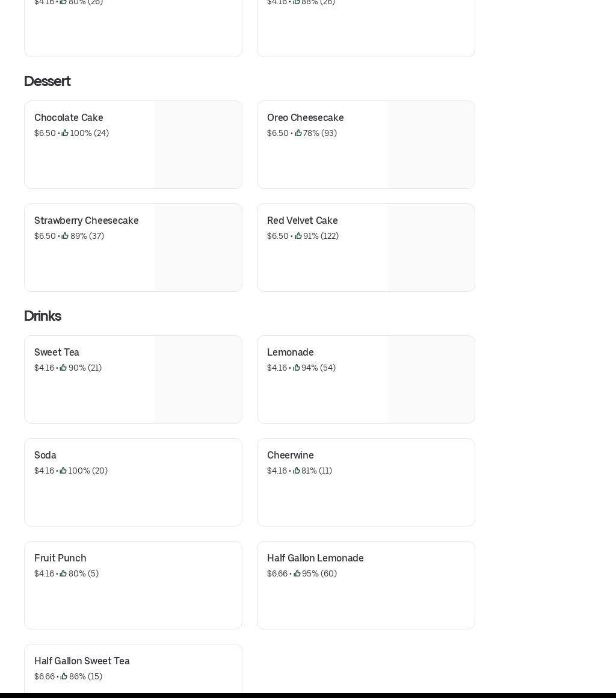Click the thumbs-up icon under Sweet Tea
The width and height of the screenshot is (616, 698).
pos(63,368)
